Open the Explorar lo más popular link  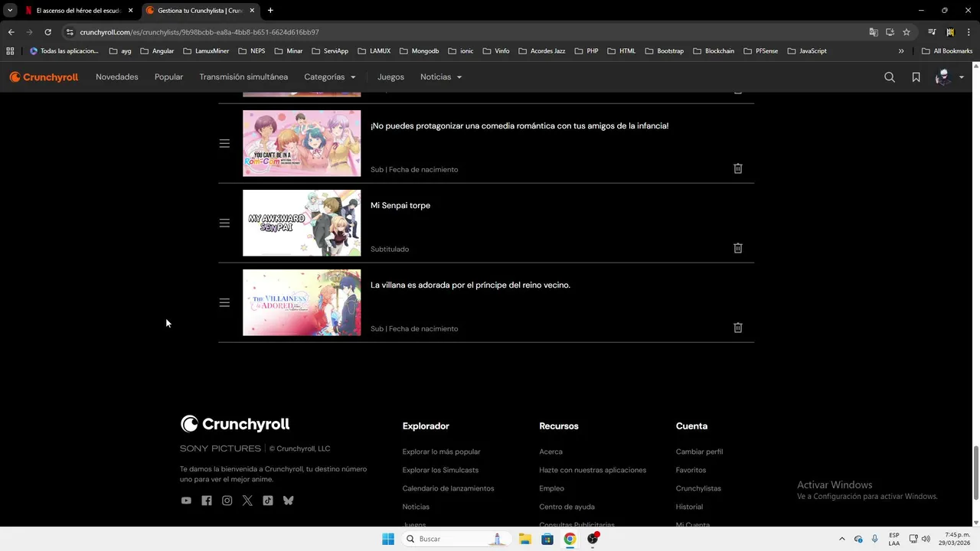pos(442,452)
